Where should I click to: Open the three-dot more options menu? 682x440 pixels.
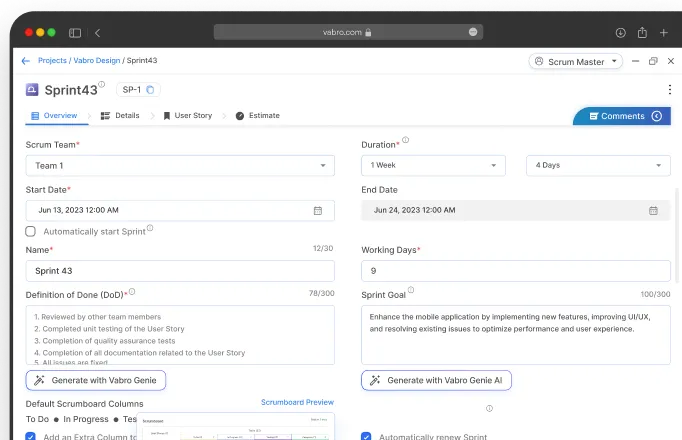[x=669, y=90]
